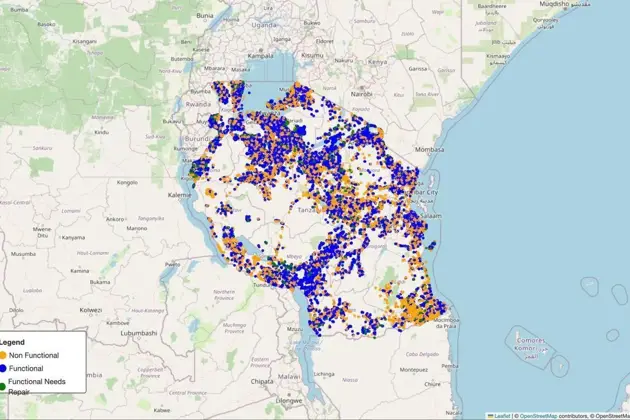Click the 'Kabwe' map label
This screenshot has height=420, width=630.
pos(162,410)
